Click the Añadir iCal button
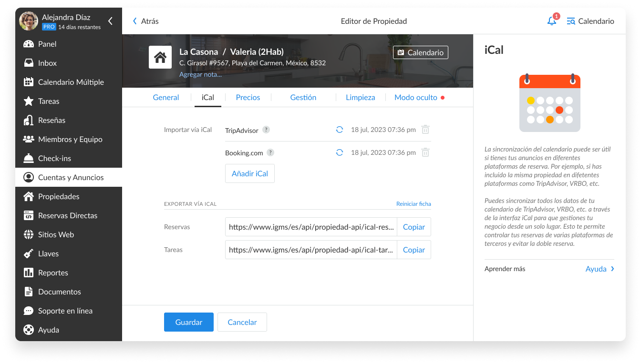Image resolution: width=641 pixels, height=364 pixels. [250, 173]
